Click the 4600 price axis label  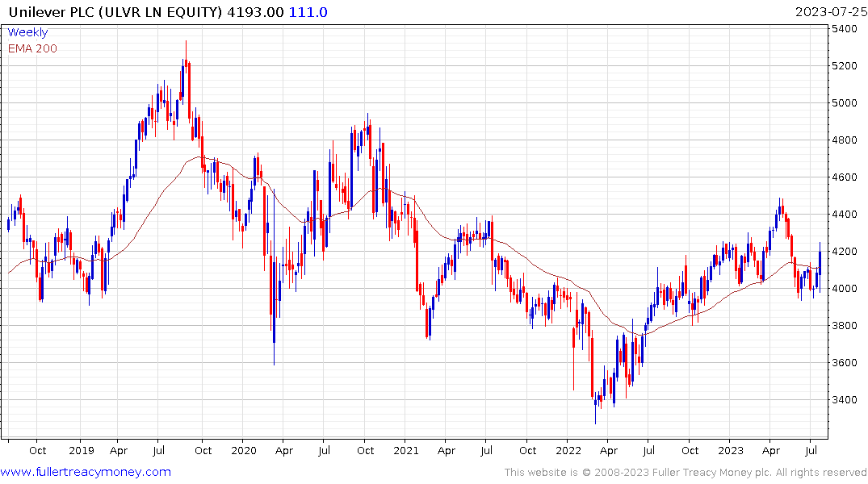845,177
